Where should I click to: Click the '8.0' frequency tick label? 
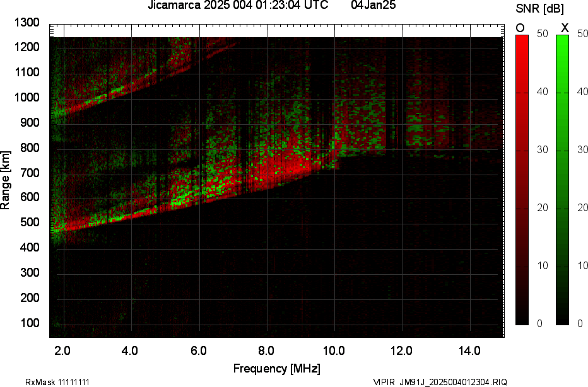266,350
